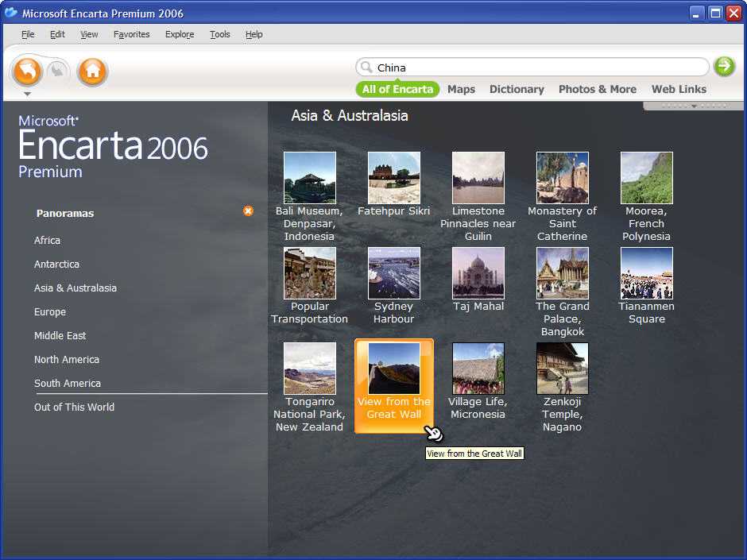Close the Encarta Premium 2006 window
Viewport: 747px width, 560px height.
[733, 14]
